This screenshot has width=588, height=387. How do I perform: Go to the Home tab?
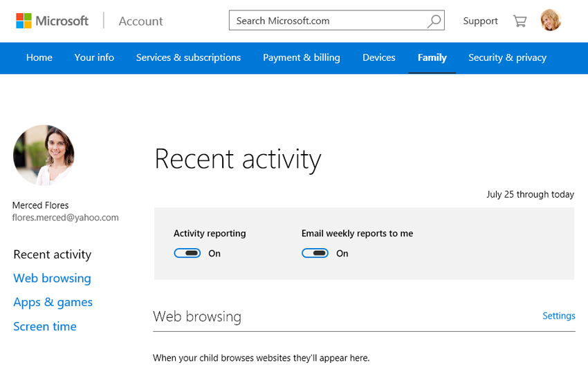[39, 58]
